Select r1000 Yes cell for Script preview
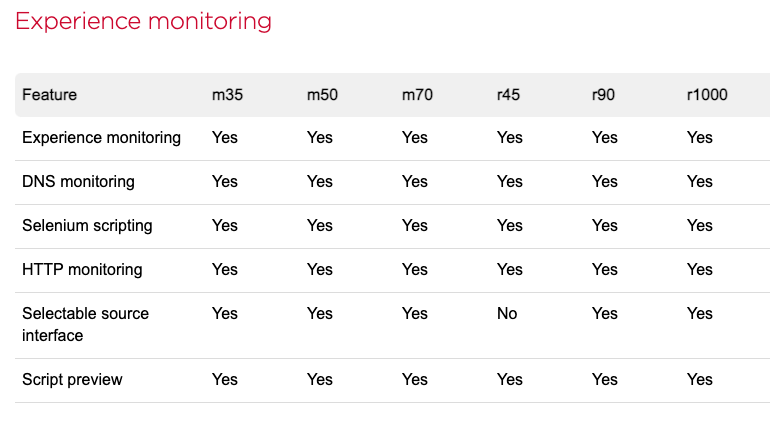 [700, 379]
